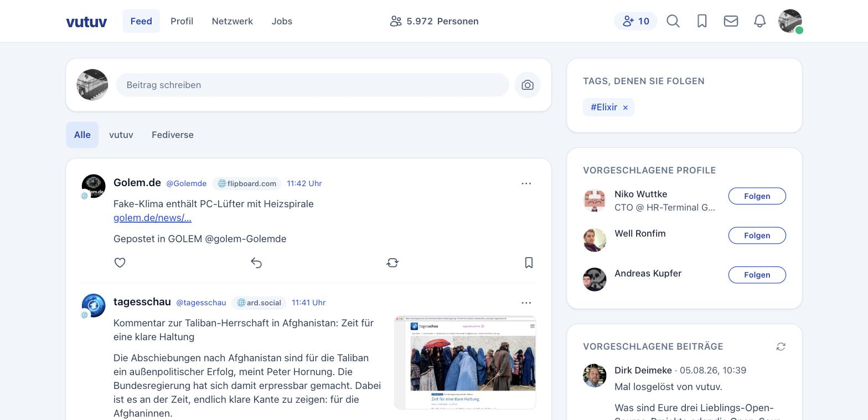Viewport: 868px width, 420px height.
Task: Go to the vutuv logo home
Action: pyautogui.click(x=86, y=21)
